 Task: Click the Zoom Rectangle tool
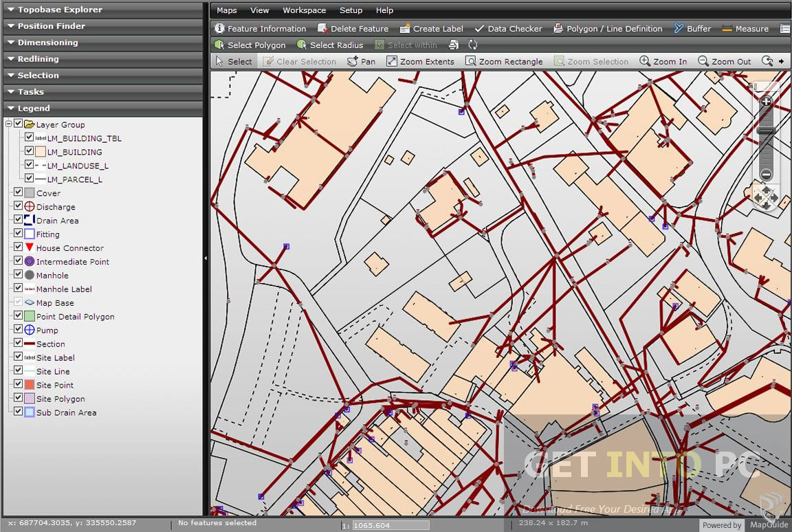click(x=504, y=61)
